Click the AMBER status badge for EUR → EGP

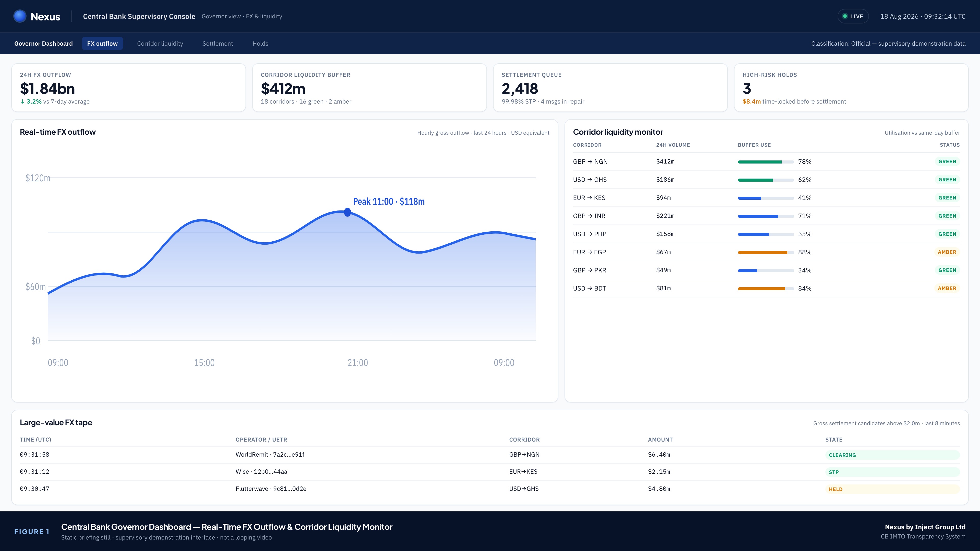947,252
